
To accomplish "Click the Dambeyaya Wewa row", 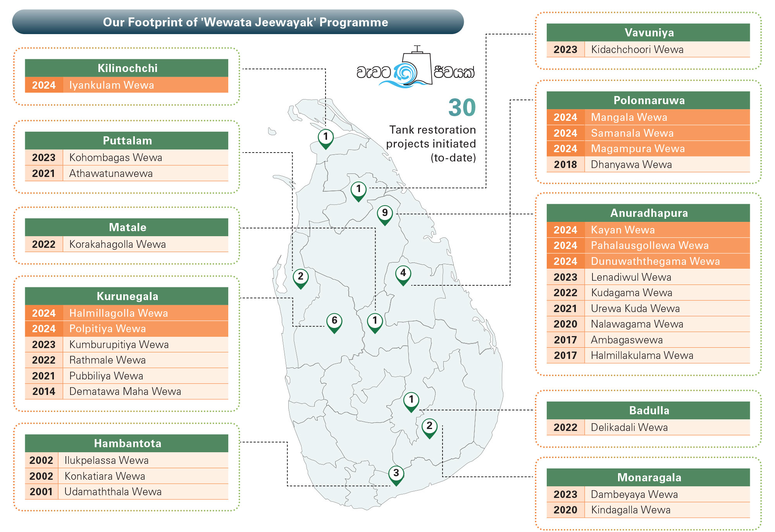I will coord(648,494).
